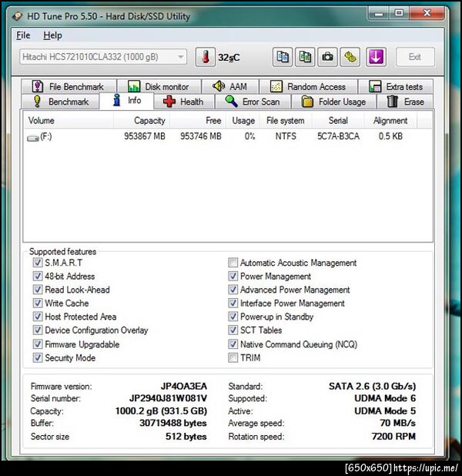
Task: Click the Capacity column header
Action: [x=142, y=120]
